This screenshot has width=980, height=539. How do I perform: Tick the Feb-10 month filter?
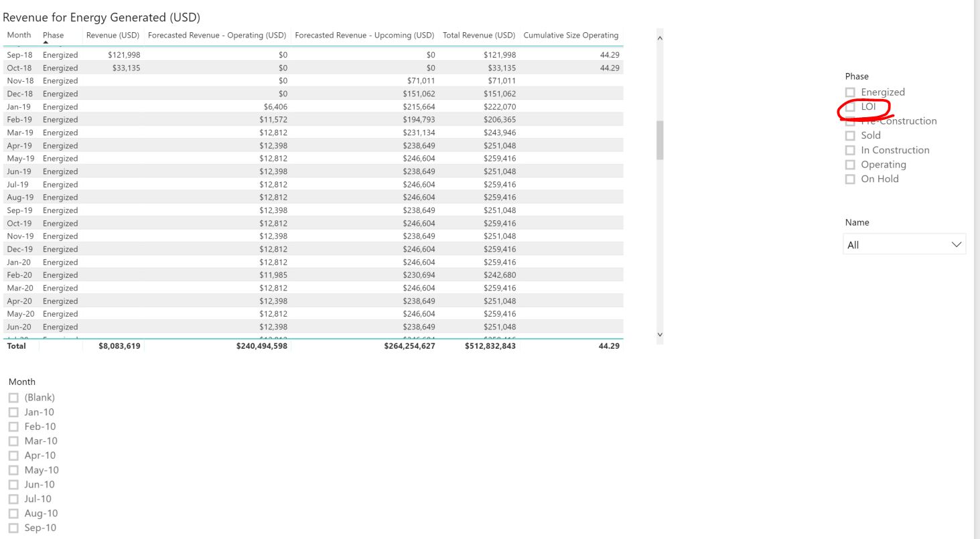tap(13, 427)
